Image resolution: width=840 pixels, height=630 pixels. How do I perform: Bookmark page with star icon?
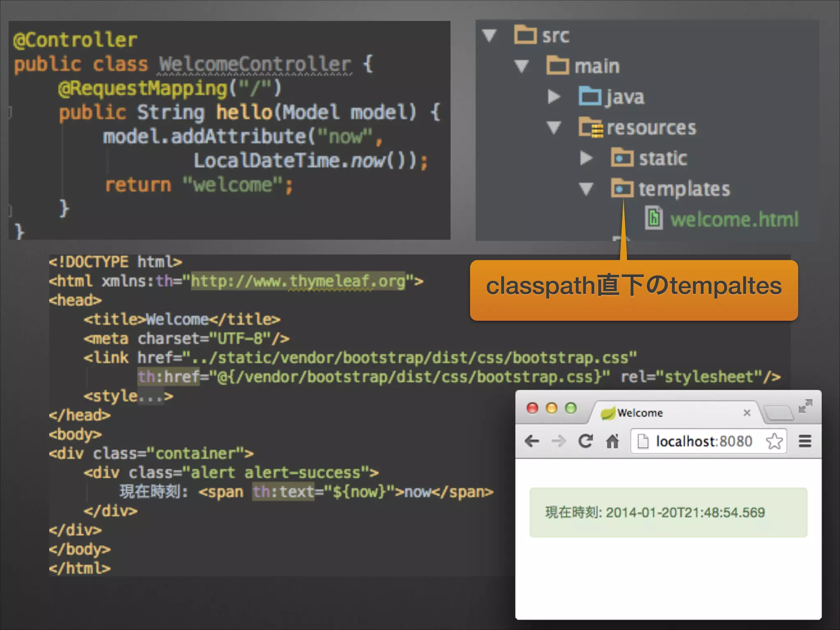774,441
